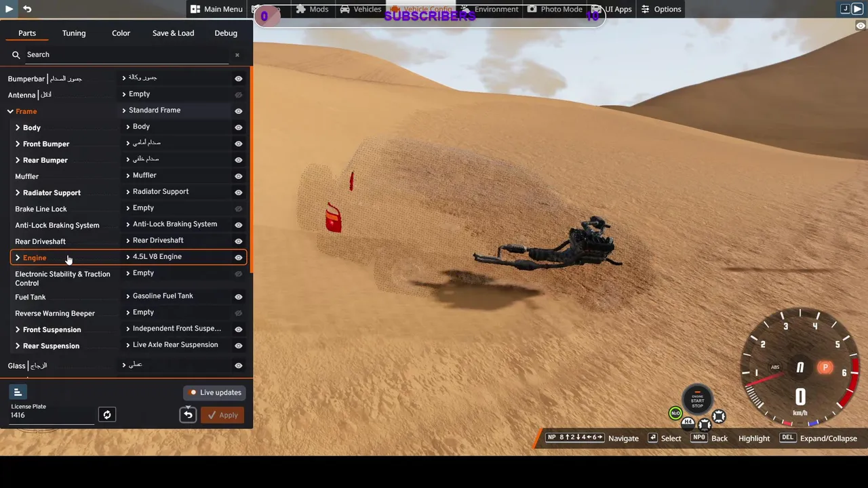Click the Reverse Warning Beeper row

click(128, 312)
